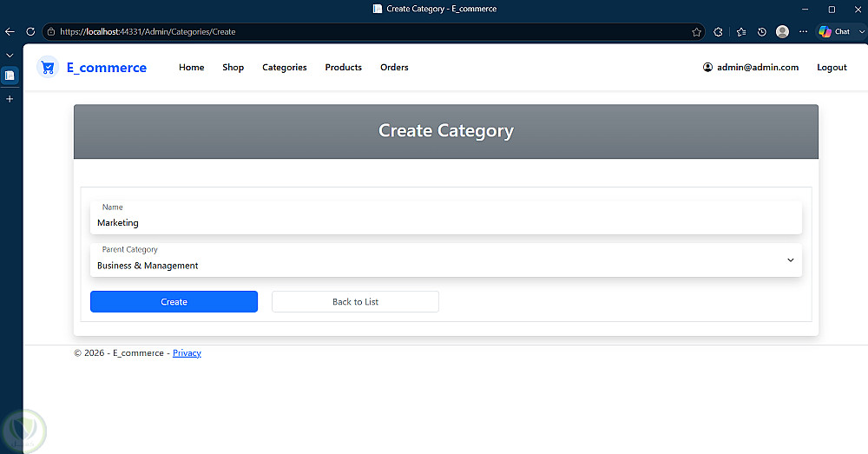Click the blue Create button
This screenshot has width=868, height=454.
tap(174, 302)
